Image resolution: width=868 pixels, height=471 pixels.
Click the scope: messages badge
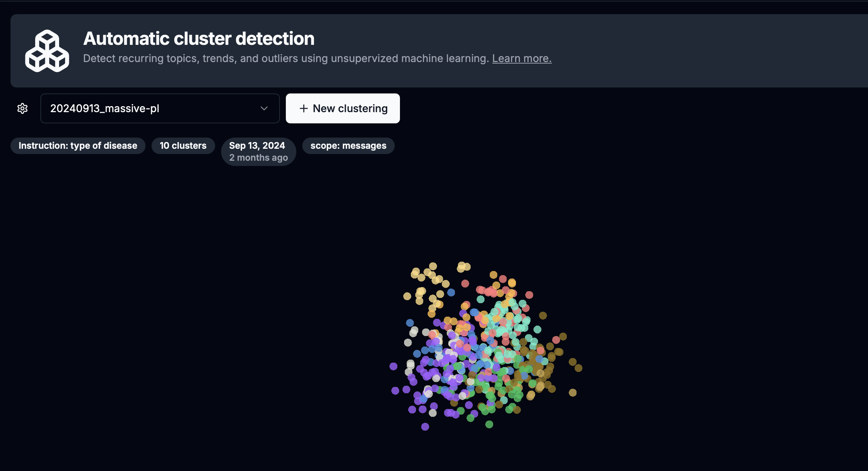click(348, 146)
